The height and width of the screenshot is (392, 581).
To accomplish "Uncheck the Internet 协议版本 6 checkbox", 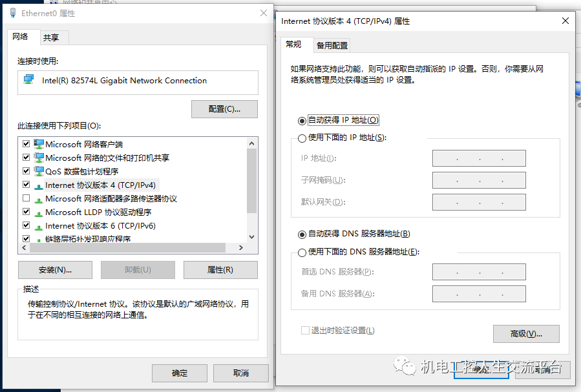I will 26,226.
